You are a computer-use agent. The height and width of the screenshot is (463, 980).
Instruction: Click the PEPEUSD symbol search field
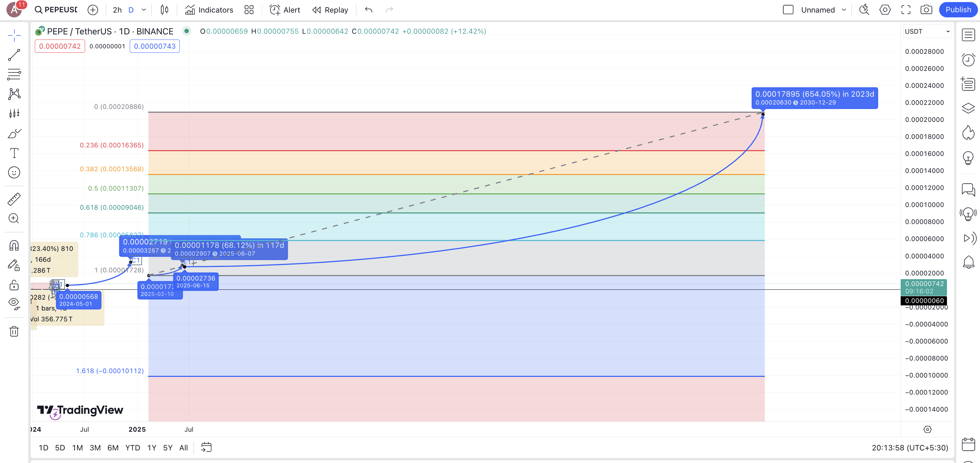click(x=57, y=10)
